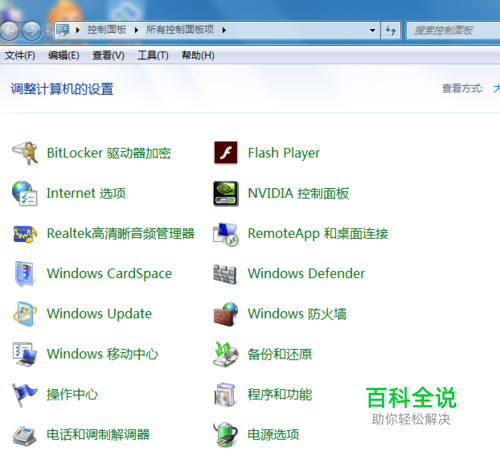Expand the address bar history dropdown
Screen dimensions: 500x458
click(373, 30)
